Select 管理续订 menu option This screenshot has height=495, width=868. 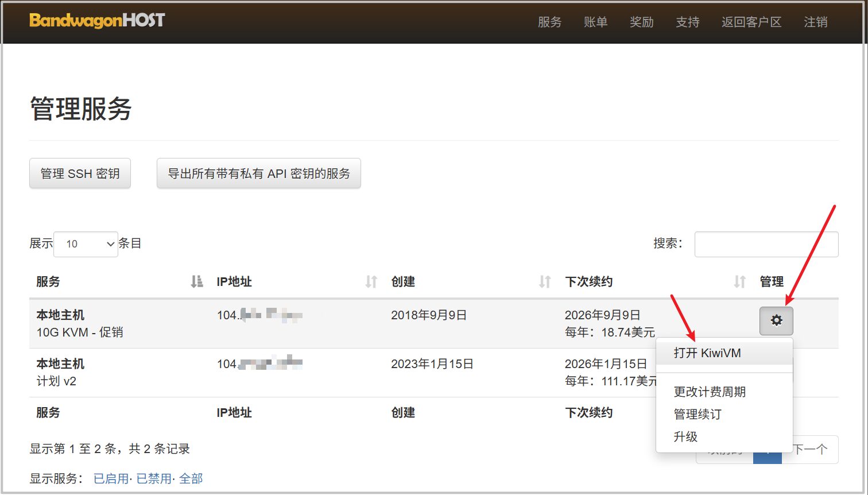[x=697, y=414]
